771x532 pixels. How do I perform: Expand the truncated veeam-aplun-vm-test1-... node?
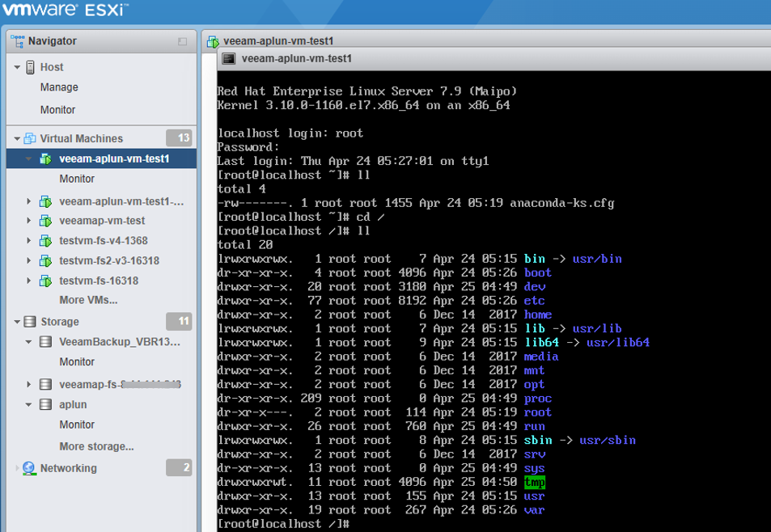pyautogui.click(x=28, y=201)
